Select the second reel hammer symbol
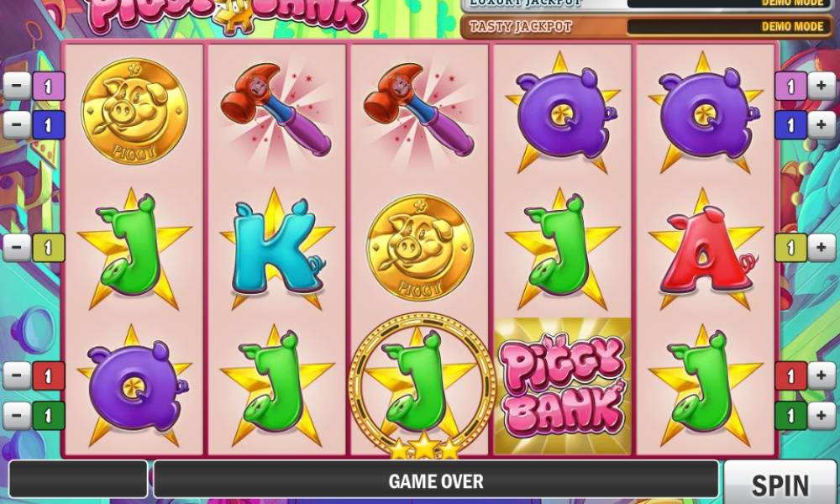 (276, 109)
